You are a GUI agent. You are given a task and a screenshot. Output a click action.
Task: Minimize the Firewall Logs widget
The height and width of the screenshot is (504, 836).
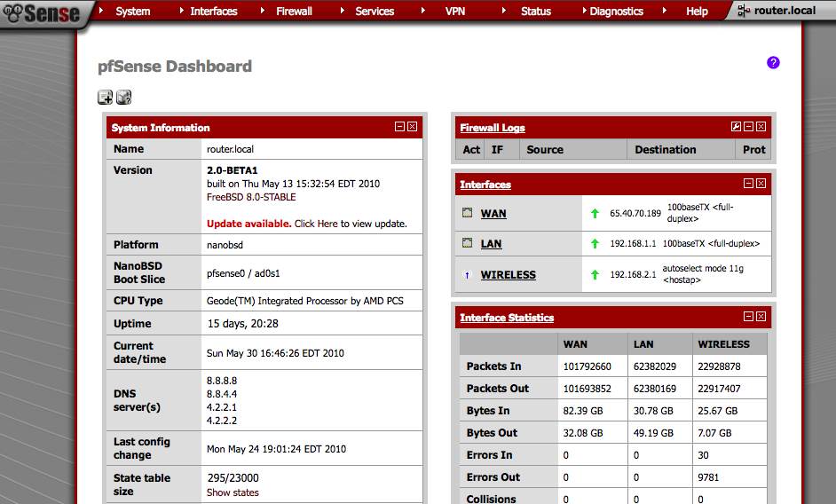[x=748, y=126]
